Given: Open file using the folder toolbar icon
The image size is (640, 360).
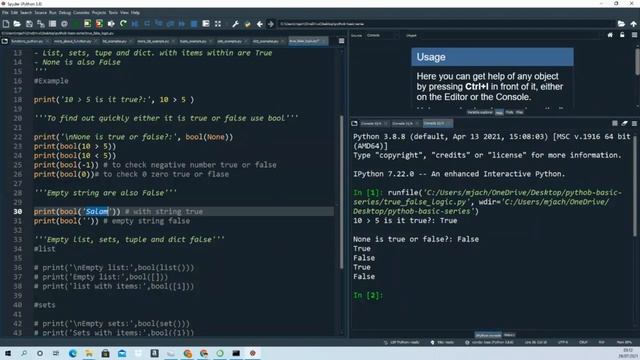Looking at the screenshot, I should click(17, 24).
